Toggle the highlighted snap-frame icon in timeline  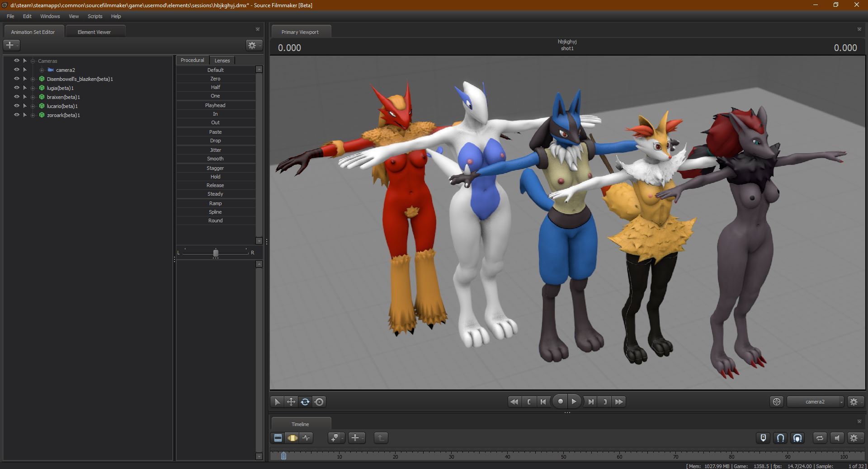point(797,438)
